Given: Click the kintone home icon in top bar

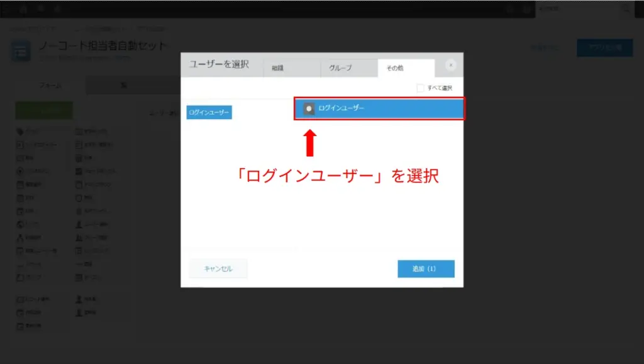Looking at the screenshot, I should [23, 9].
